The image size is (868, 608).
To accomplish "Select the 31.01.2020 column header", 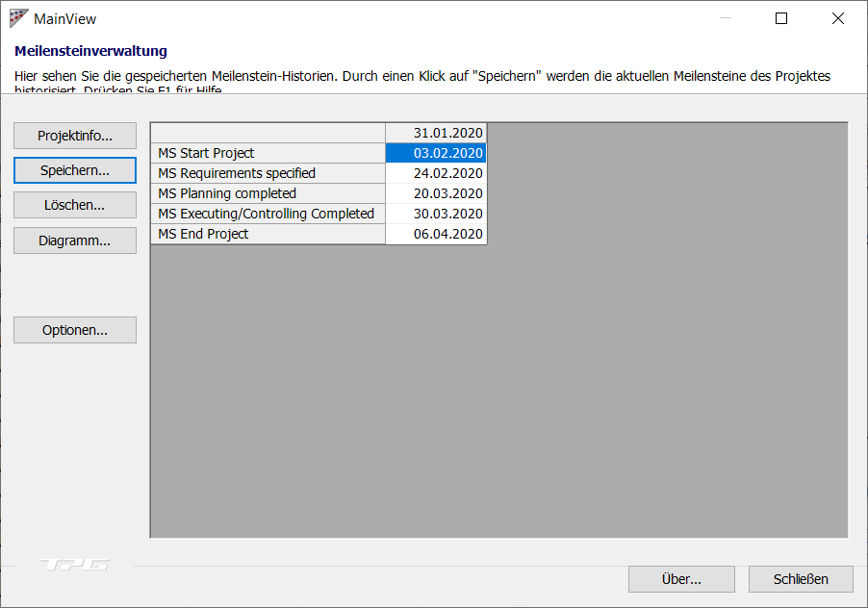I will pos(436,133).
